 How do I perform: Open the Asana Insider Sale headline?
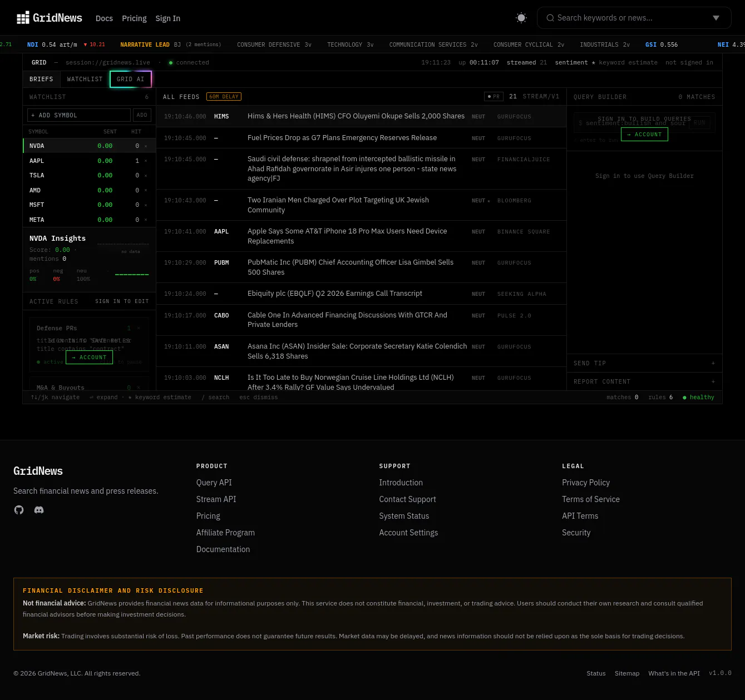(x=357, y=351)
